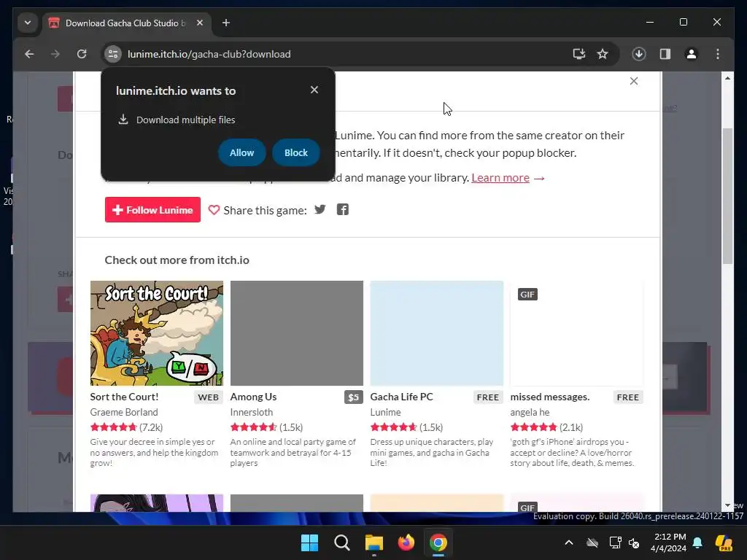Open the Chrome three-dot menu
747x560 pixels.
point(718,54)
